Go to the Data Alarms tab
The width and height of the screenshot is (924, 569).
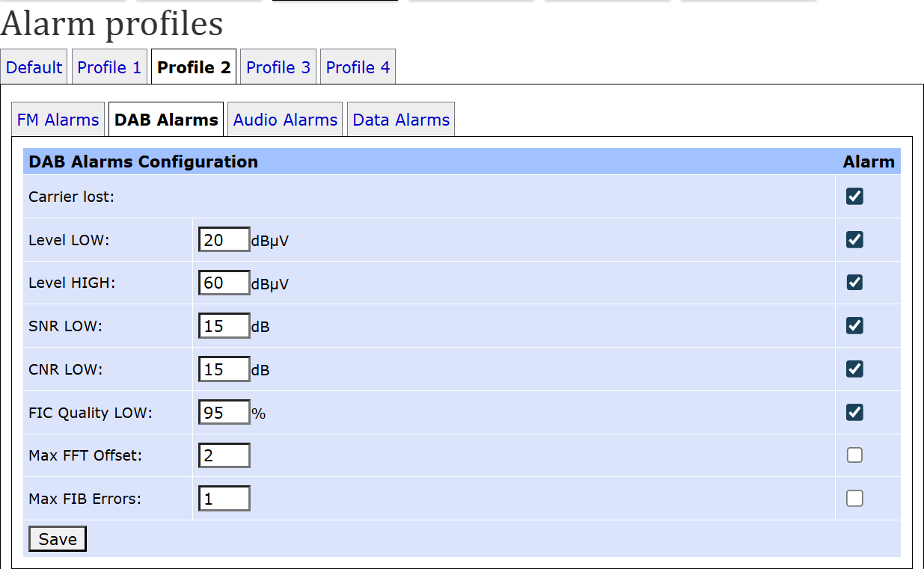point(401,120)
